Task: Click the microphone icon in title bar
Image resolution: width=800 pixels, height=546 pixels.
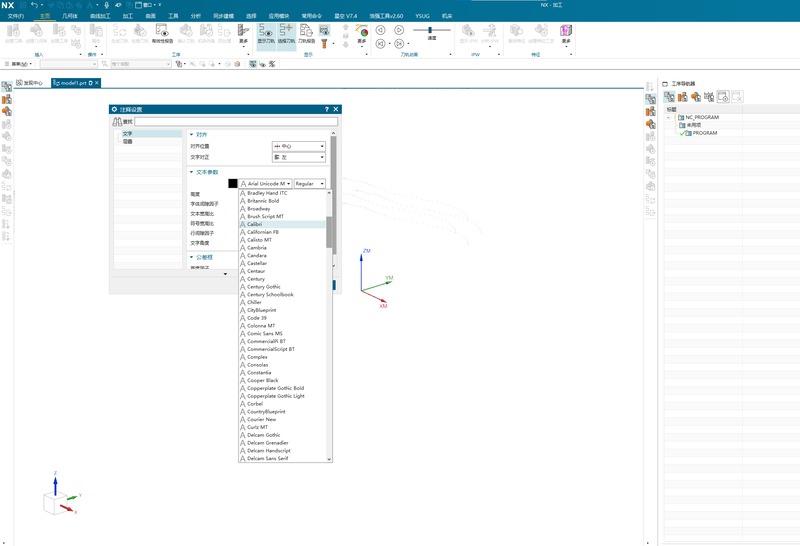Action: coord(107,5)
